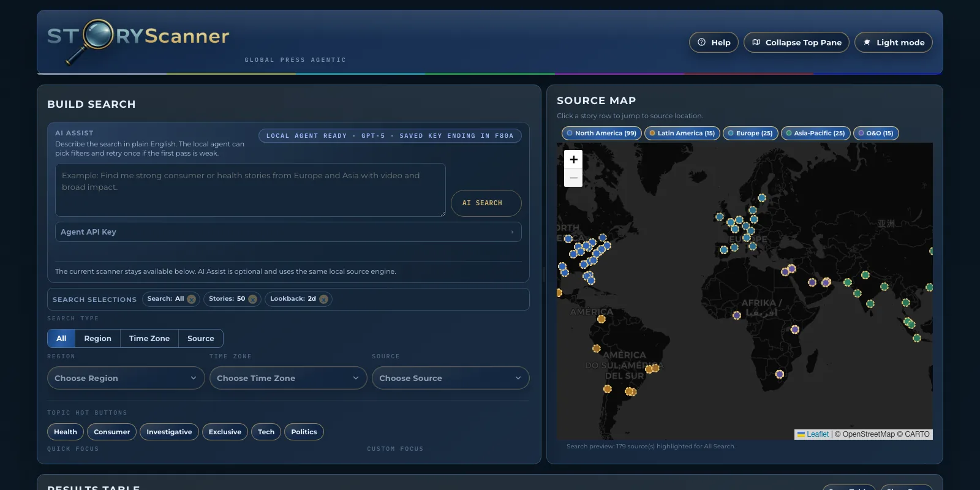The image size is (980, 490).
Task: Toggle O&O (15) map filter
Action: [x=876, y=133]
